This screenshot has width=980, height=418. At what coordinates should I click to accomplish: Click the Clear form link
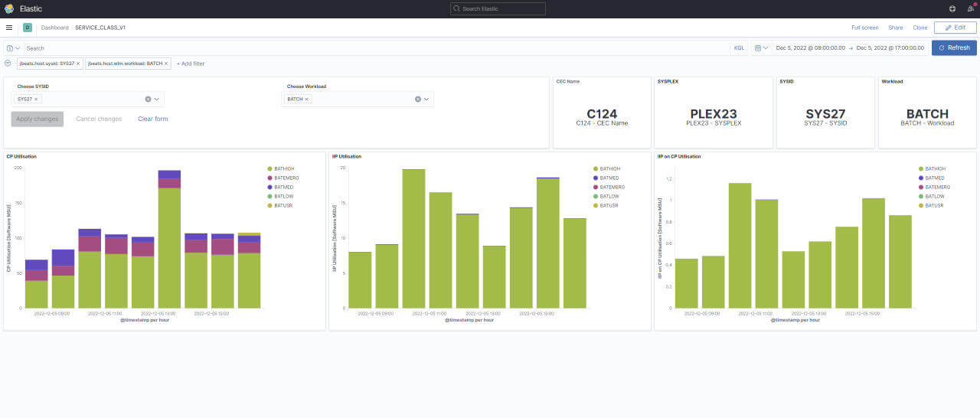click(x=152, y=119)
